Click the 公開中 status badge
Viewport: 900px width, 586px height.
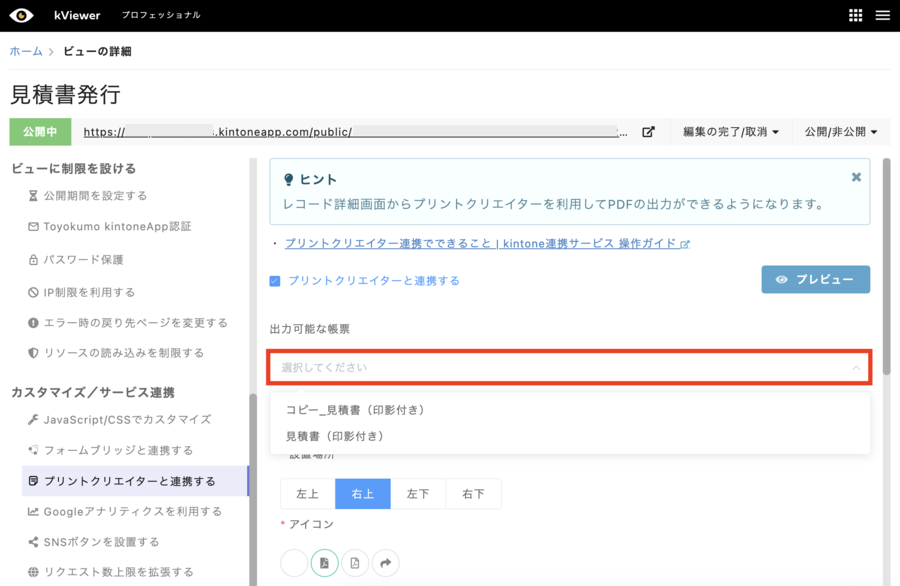[40, 132]
